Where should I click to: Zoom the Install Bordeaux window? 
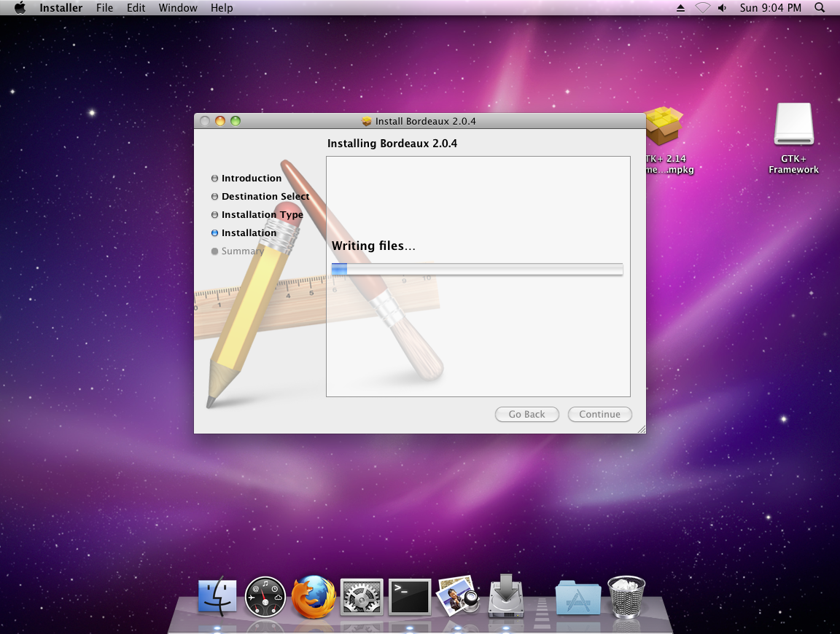pos(236,121)
